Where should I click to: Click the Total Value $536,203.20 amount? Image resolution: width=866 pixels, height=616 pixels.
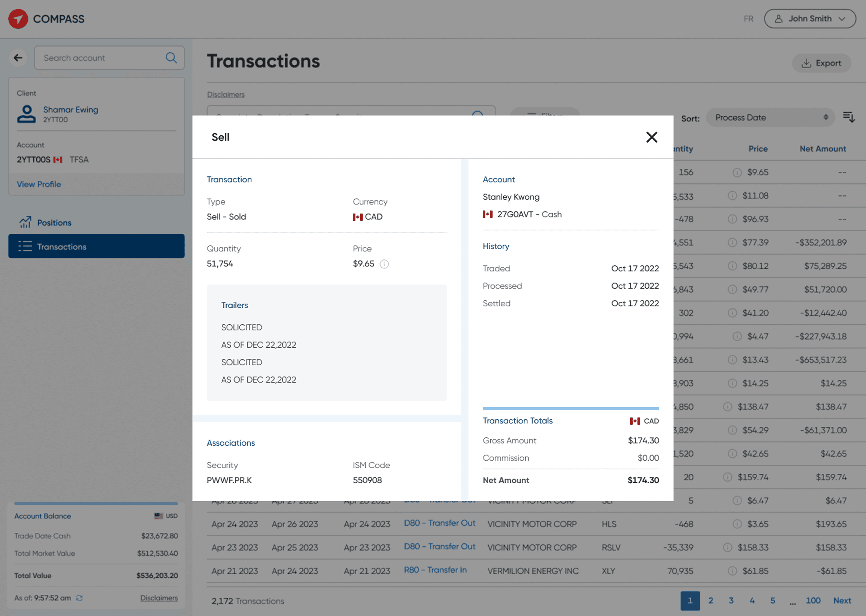157,575
